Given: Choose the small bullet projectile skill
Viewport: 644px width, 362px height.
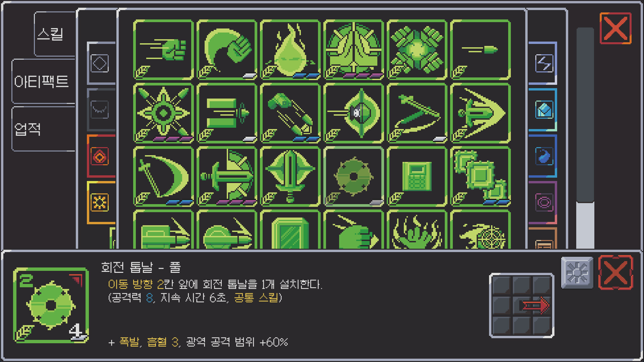Looking at the screenshot, I should pyautogui.click(x=480, y=50).
